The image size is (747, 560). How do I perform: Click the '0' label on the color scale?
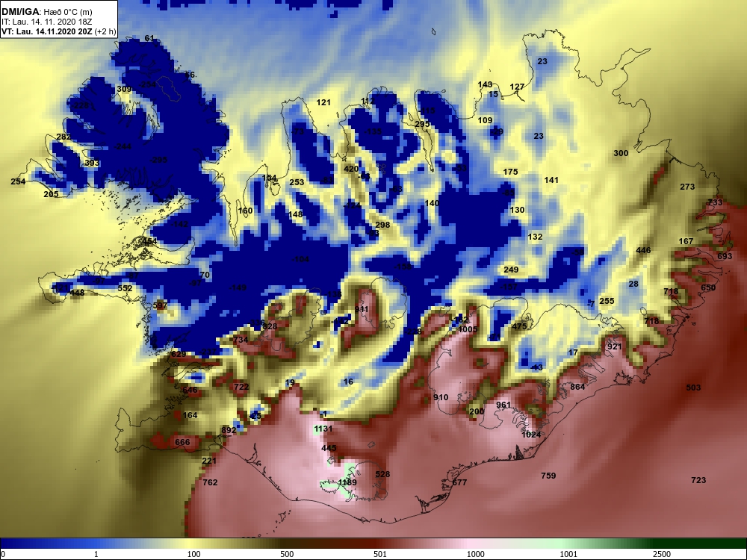click(x=2, y=554)
